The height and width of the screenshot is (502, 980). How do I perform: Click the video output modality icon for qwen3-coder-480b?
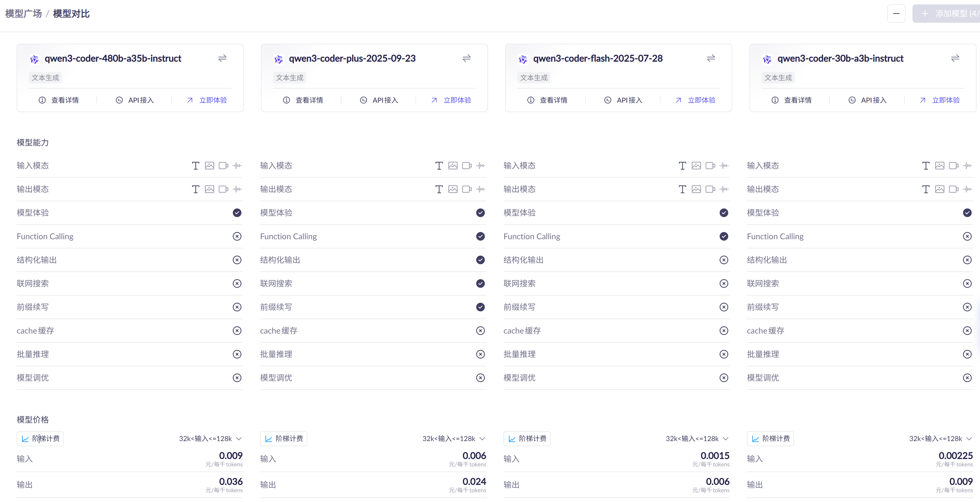[223, 189]
